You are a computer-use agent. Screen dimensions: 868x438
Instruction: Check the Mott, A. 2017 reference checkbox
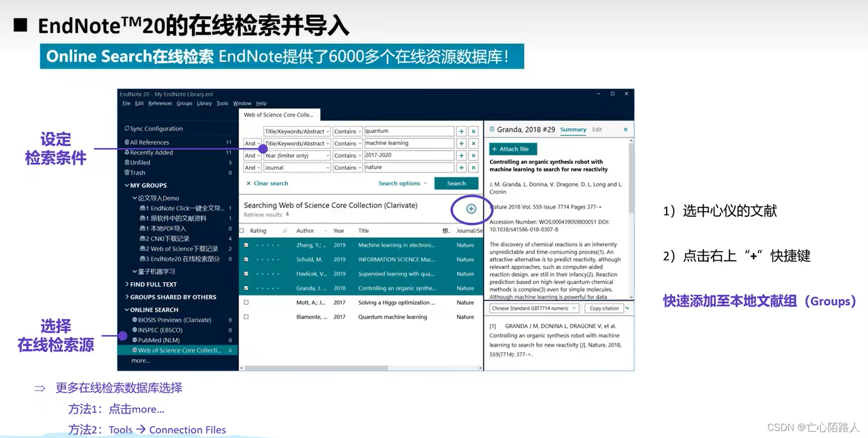tap(246, 303)
